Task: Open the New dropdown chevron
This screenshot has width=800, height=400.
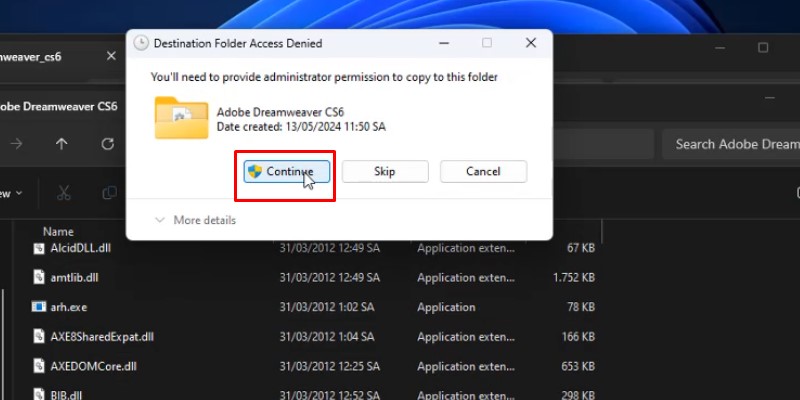Action: 18,193
